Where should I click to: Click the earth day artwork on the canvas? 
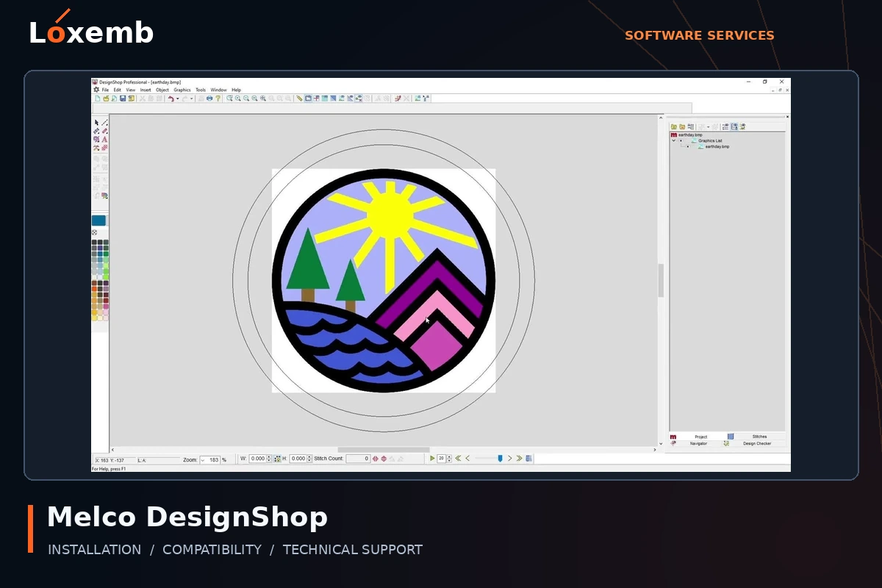point(384,281)
